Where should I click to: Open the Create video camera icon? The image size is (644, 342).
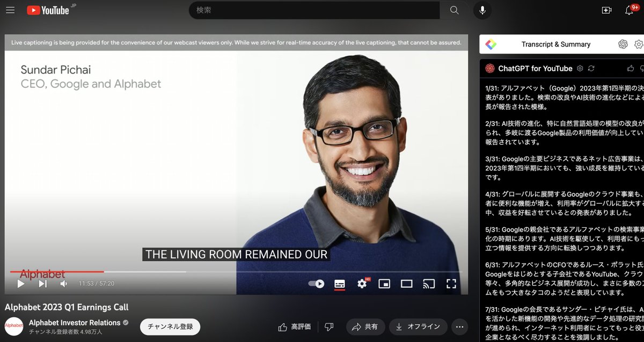pos(606,10)
